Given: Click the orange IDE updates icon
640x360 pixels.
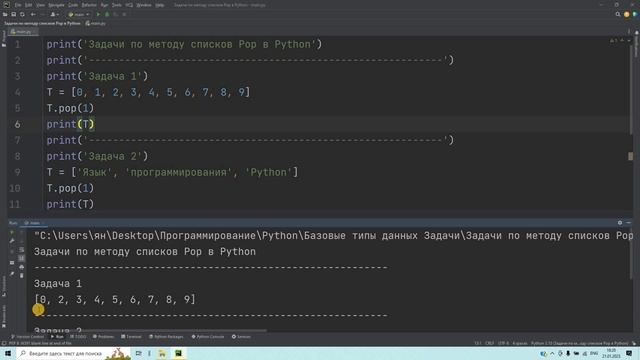Looking at the screenshot, I should pyautogui.click(x=627, y=14).
